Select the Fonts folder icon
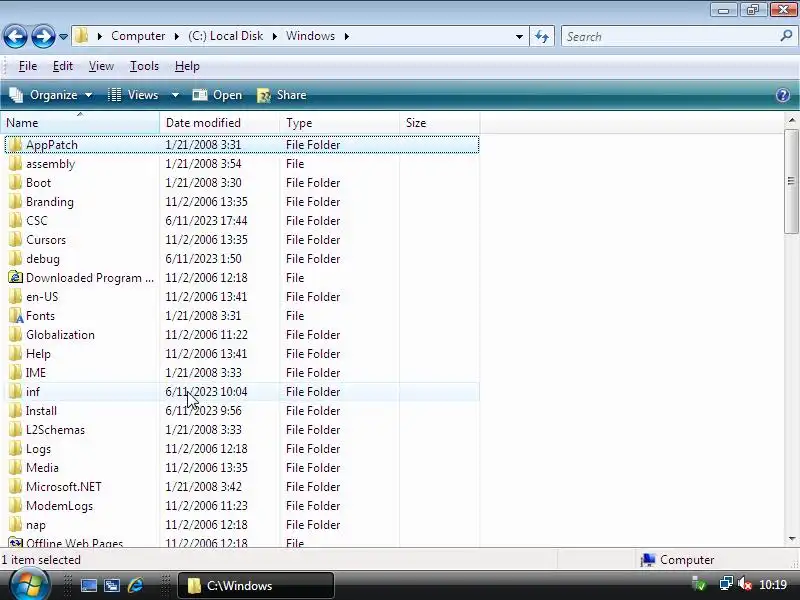 tap(15, 316)
